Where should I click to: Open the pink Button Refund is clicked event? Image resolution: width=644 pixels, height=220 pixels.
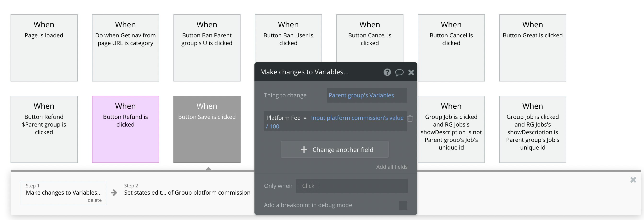pos(126,129)
